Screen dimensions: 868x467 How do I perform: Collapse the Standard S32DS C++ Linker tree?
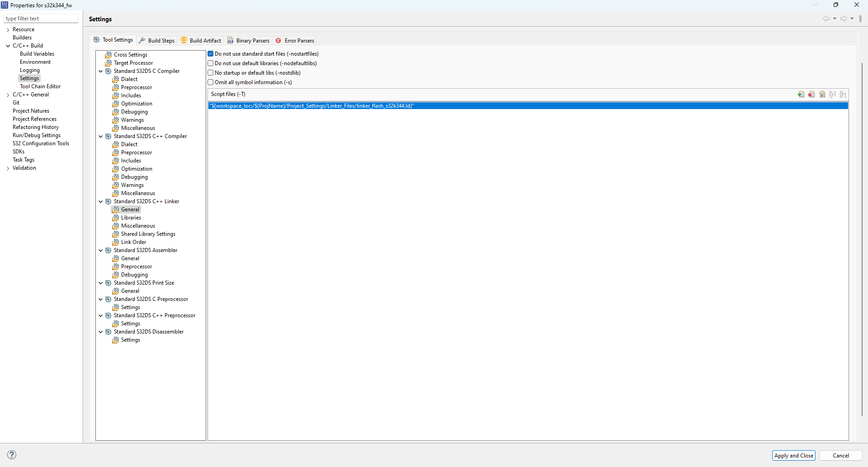[100, 201]
